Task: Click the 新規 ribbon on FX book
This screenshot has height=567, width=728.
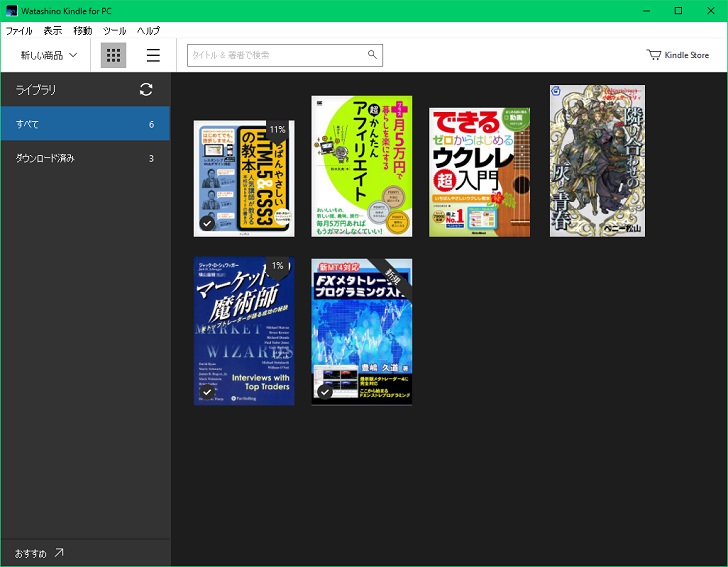Action: point(394,278)
